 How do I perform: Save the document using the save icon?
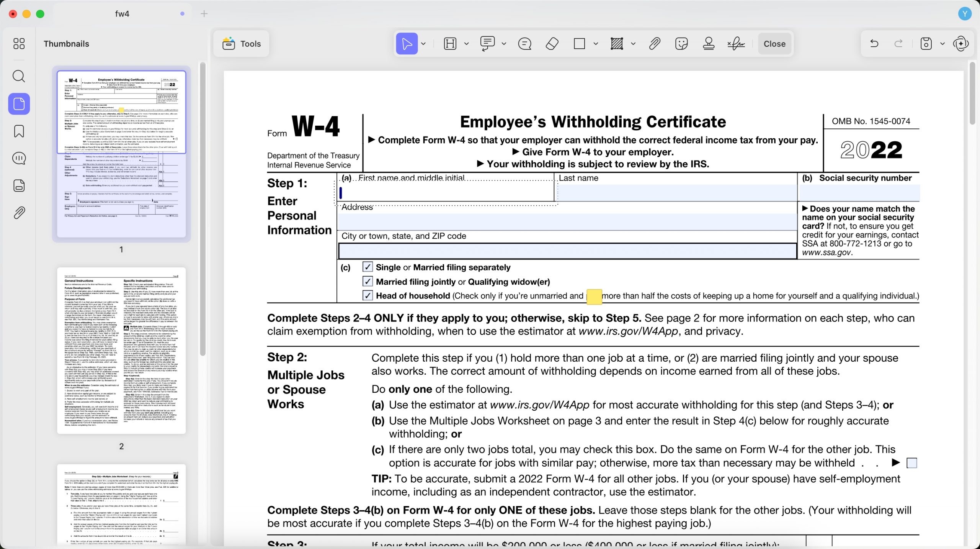926,44
